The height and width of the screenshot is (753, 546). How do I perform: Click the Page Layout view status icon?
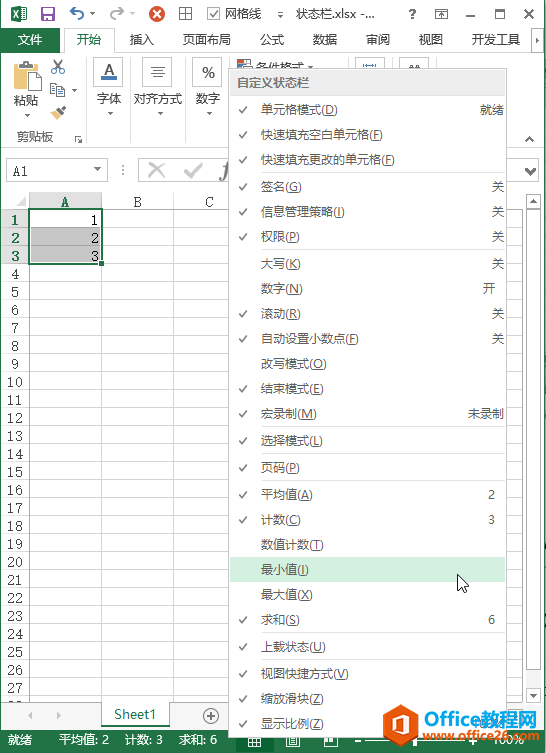(x=293, y=742)
